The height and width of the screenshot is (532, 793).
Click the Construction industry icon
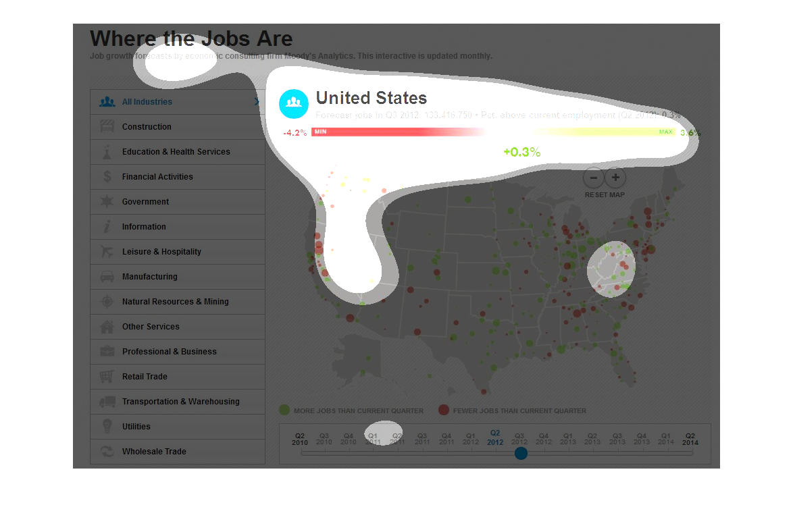click(107, 127)
